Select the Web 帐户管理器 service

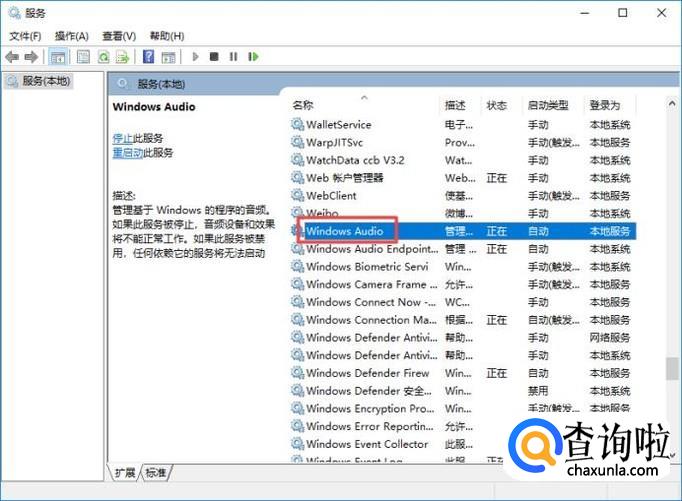click(462, 178)
